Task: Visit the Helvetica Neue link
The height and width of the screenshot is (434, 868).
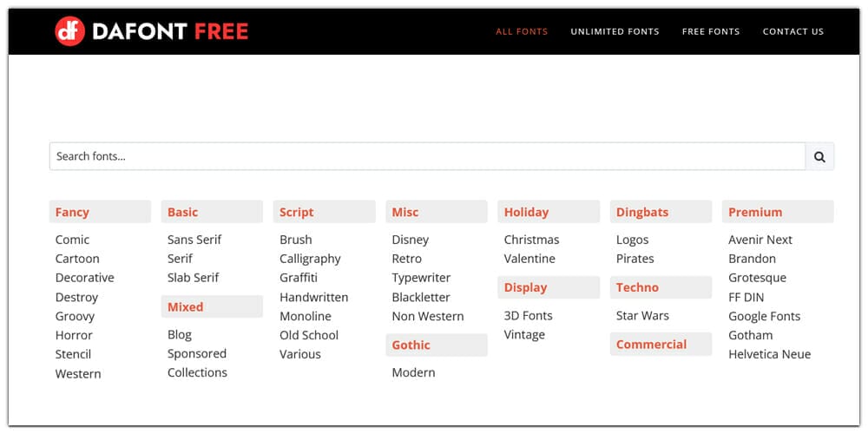Action: [x=769, y=354]
